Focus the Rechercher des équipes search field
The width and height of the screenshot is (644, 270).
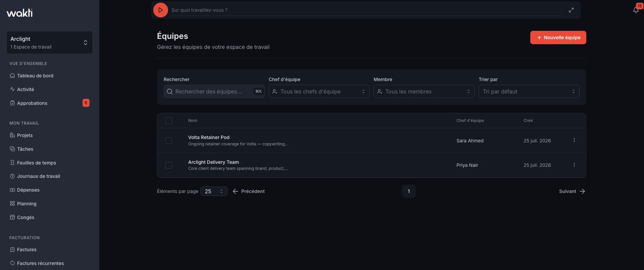pos(214,91)
